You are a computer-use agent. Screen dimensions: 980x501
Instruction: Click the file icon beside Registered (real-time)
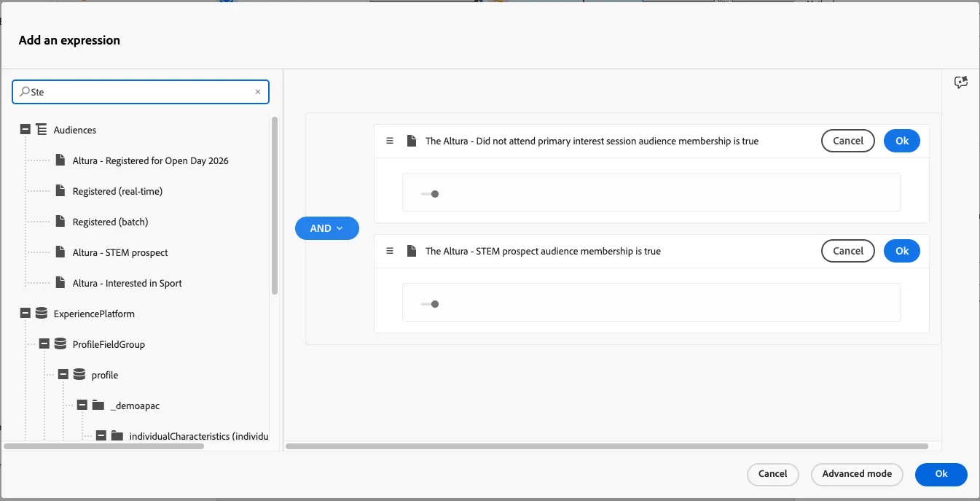click(x=60, y=191)
